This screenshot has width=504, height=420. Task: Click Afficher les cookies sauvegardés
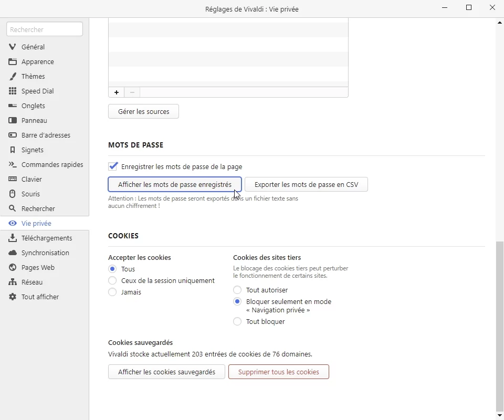click(166, 372)
